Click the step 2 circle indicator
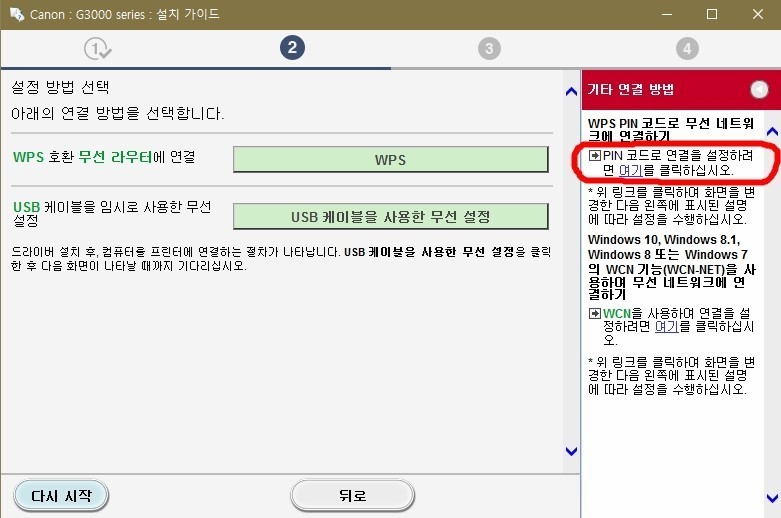Viewport: 781px width, 518px height. tap(292, 48)
